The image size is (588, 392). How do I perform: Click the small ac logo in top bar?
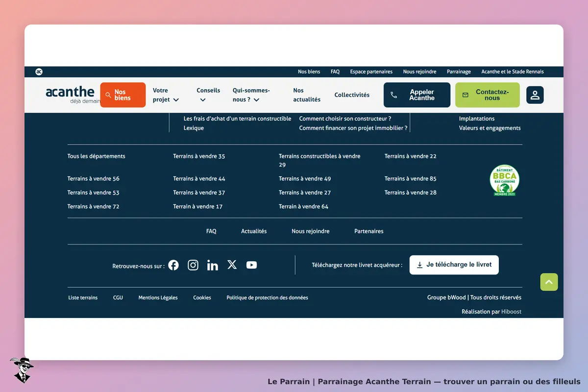tap(39, 72)
